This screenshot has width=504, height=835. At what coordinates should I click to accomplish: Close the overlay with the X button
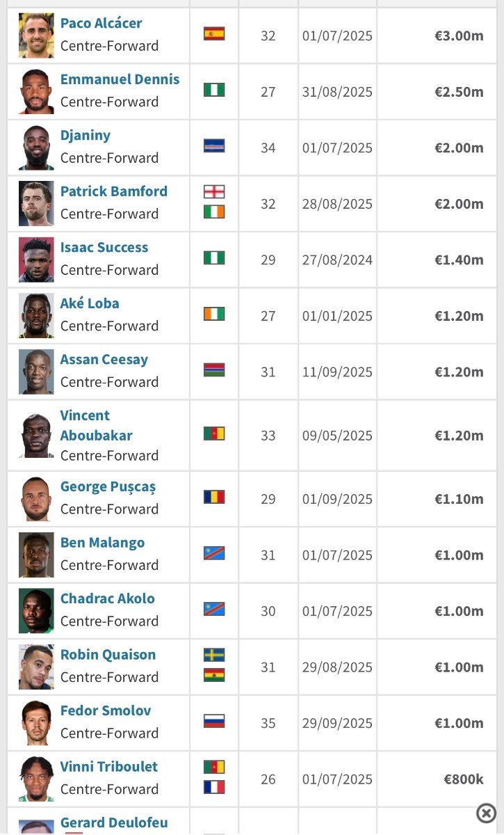tap(486, 813)
